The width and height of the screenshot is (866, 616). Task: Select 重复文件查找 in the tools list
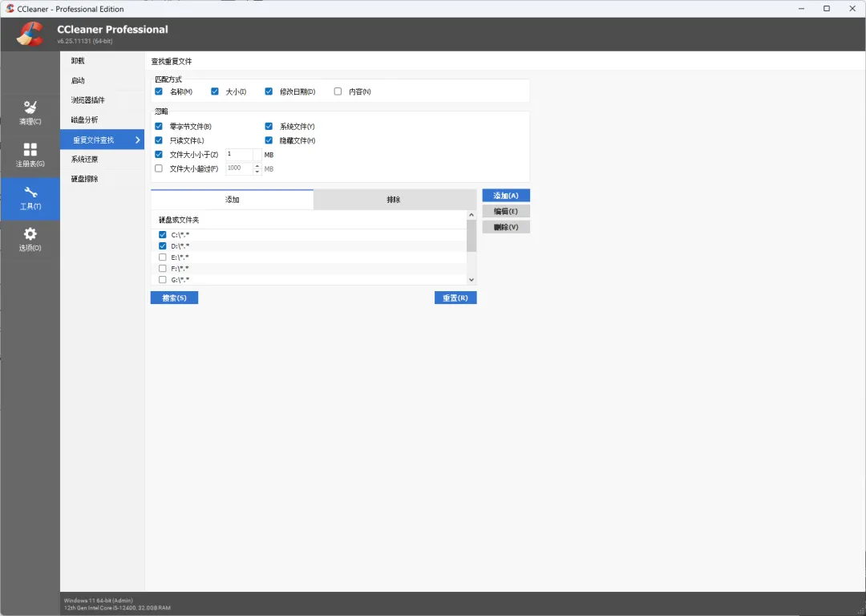[102, 140]
